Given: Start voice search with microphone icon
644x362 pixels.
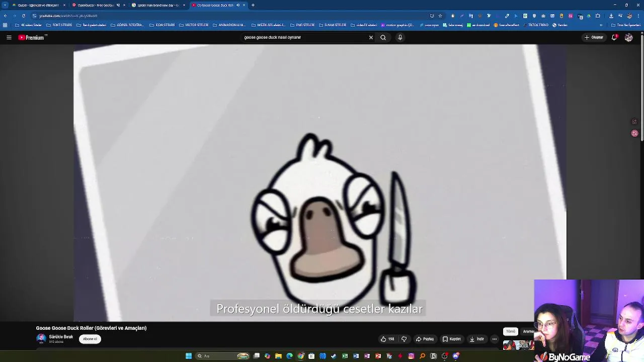Looking at the screenshot, I should point(400,37).
